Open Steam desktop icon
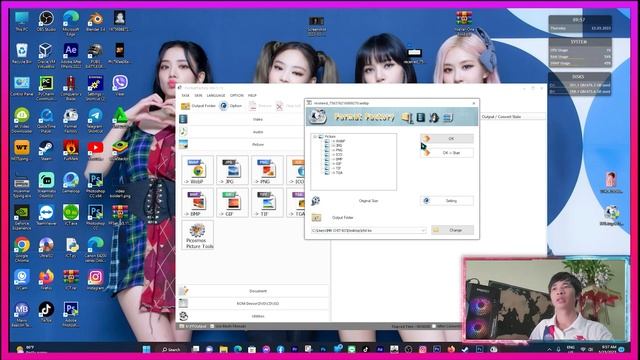The height and width of the screenshot is (360, 640). point(46,150)
